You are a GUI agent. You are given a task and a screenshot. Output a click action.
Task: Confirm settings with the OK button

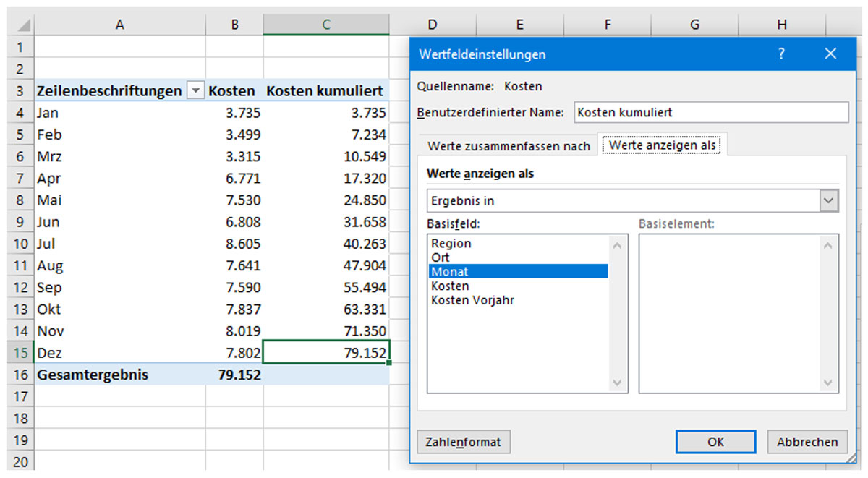point(715,441)
